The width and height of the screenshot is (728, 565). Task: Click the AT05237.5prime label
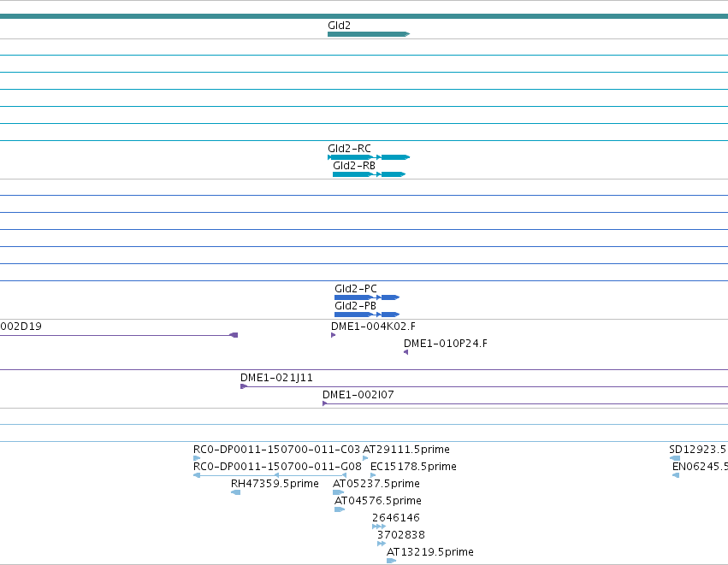[x=376, y=484]
